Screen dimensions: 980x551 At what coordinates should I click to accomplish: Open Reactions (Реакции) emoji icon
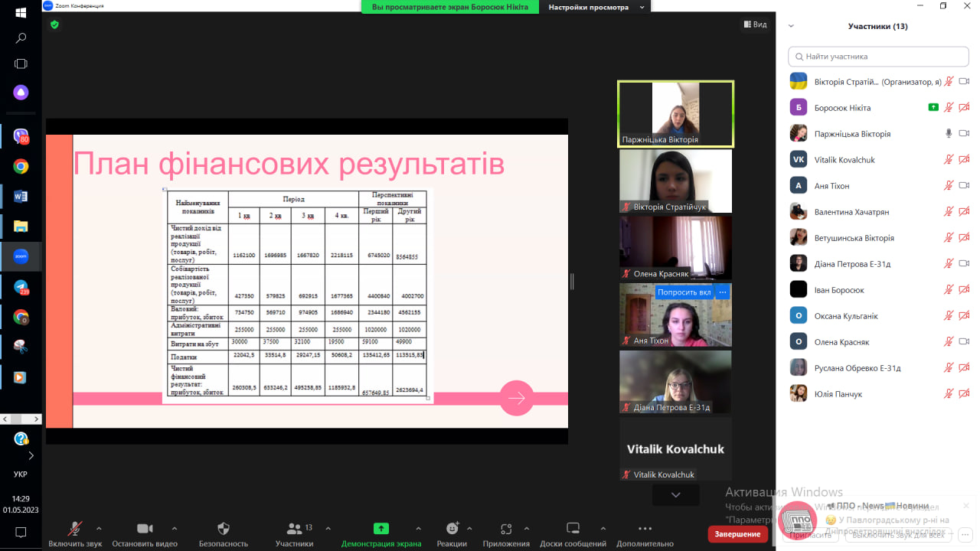click(452, 529)
